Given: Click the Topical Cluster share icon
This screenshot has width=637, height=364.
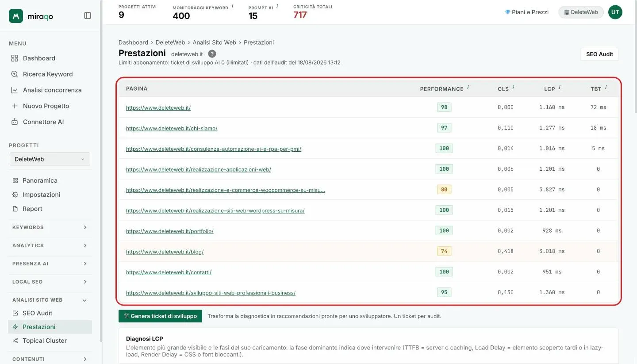Looking at the screenshot, I should point(15,341).
